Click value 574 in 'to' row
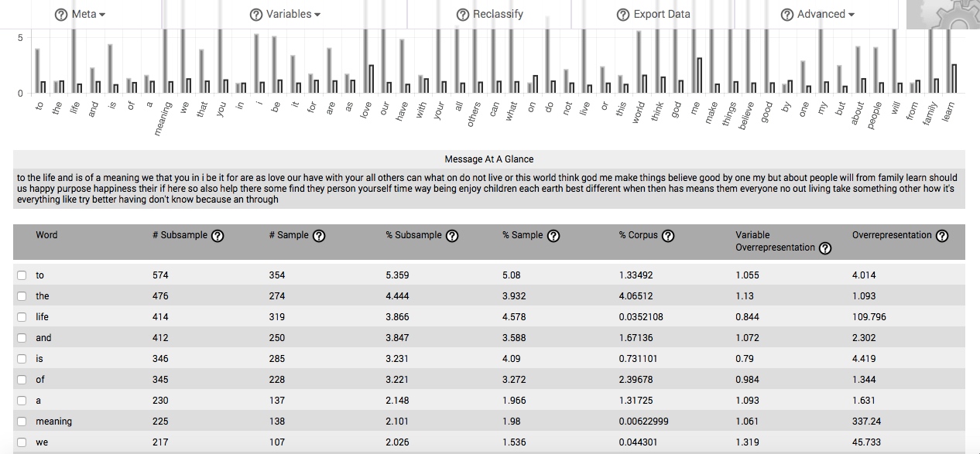Screen dimensions: 980x454 click(x=160, y=275)
